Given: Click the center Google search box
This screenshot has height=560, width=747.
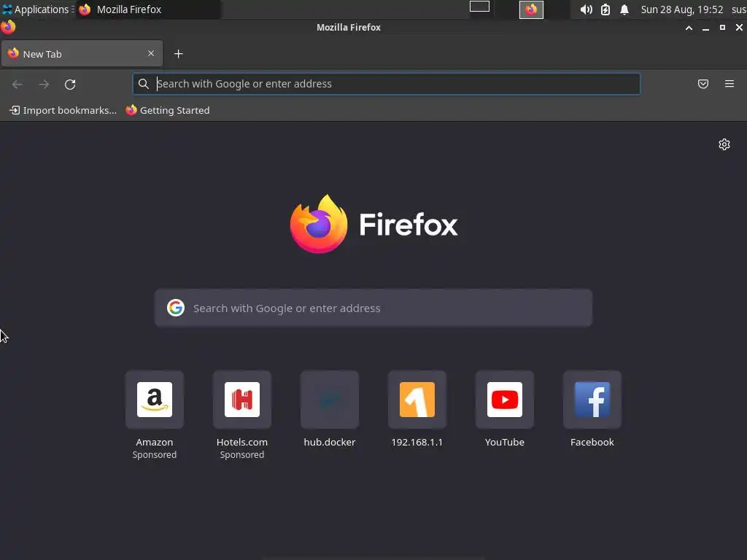Looking at the screenshot, I should point(373,308).
